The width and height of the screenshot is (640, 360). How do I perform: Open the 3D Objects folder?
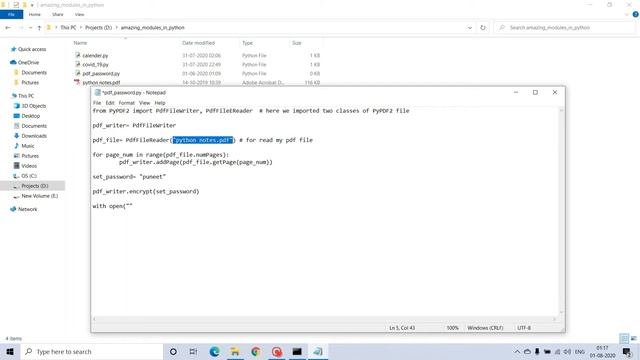33,106
